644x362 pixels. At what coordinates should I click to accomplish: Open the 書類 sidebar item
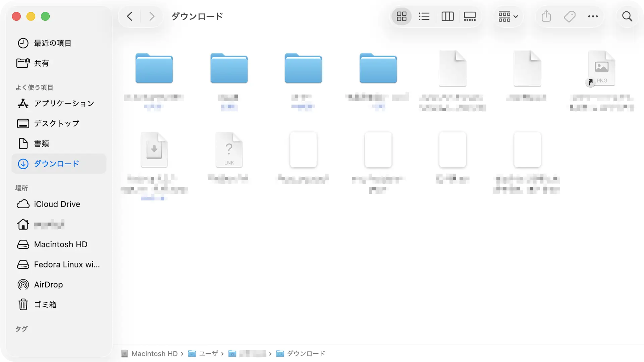coord(41,143)
